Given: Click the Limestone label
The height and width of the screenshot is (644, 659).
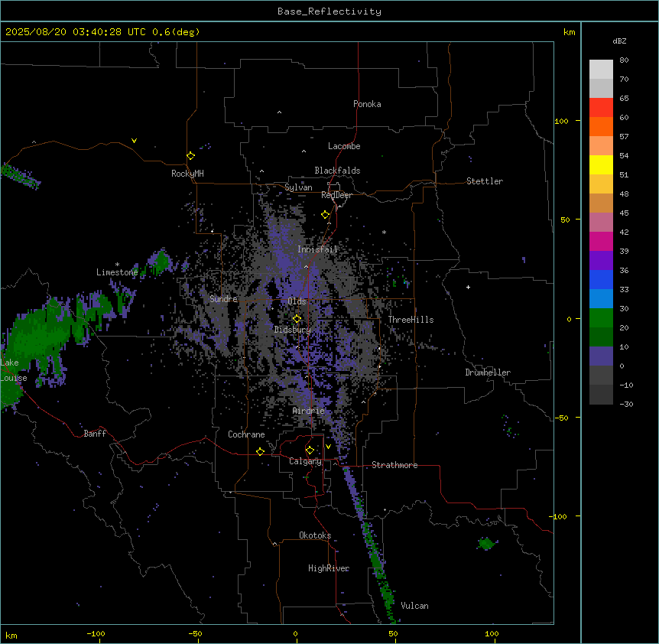Looking at the screenshot, I should click(x=117, y=272).
